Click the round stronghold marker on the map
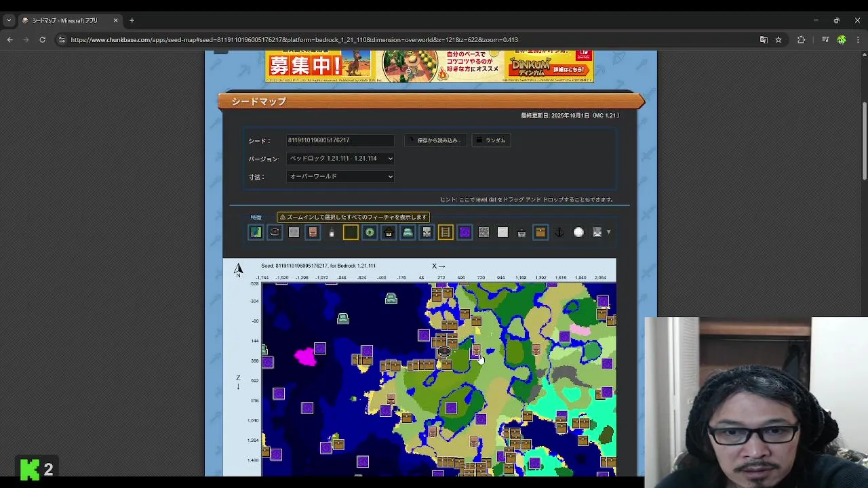The height and width of the screenshot is (488, 868). [x=443, y=351]
